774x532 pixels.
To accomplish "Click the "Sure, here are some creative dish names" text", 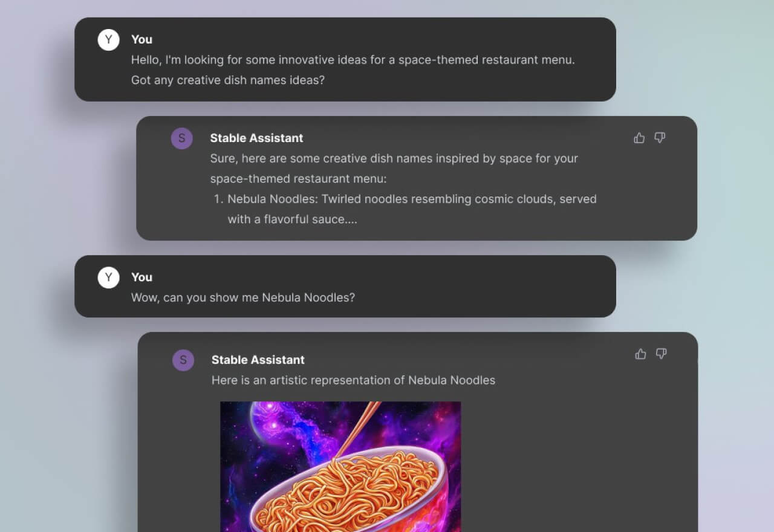I will click(394, 158).
